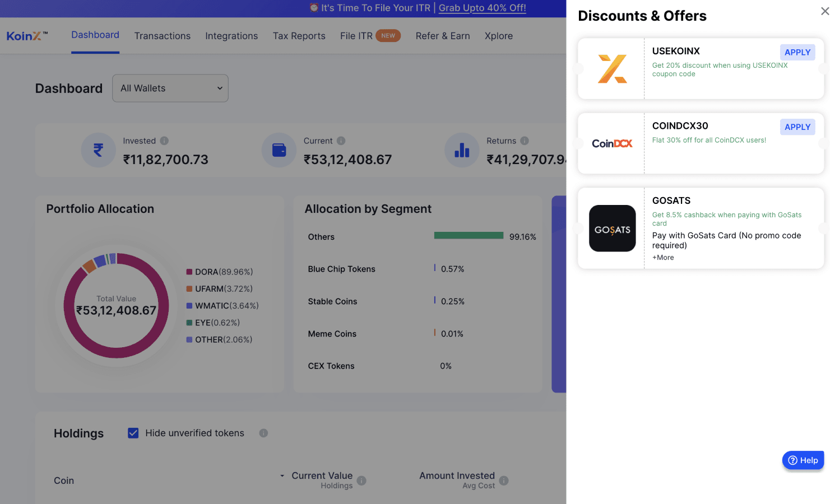Apply the COINDCX30 coupon code
The width and height of the screenshot is (835, 504).
click(x=797, y=127)
